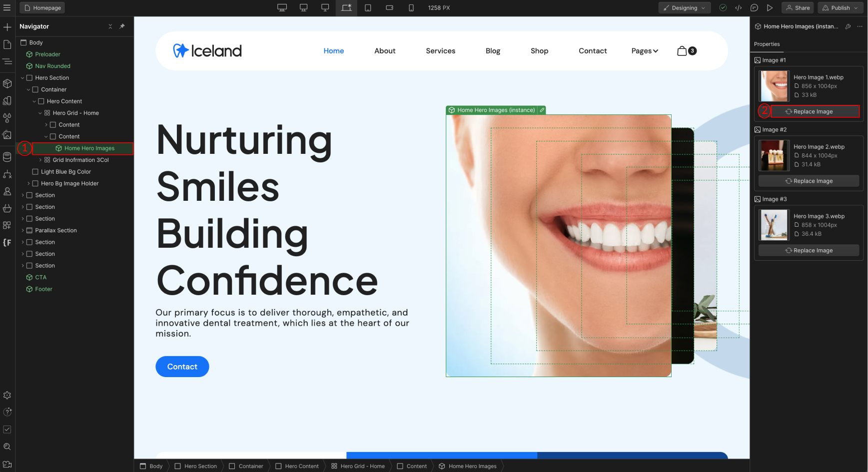Open the comments speech bubble icon

pos(754,8)
